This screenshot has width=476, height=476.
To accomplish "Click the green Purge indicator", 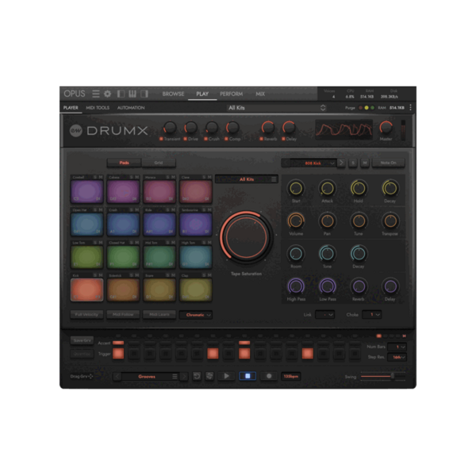I will (x=373, y=108).
